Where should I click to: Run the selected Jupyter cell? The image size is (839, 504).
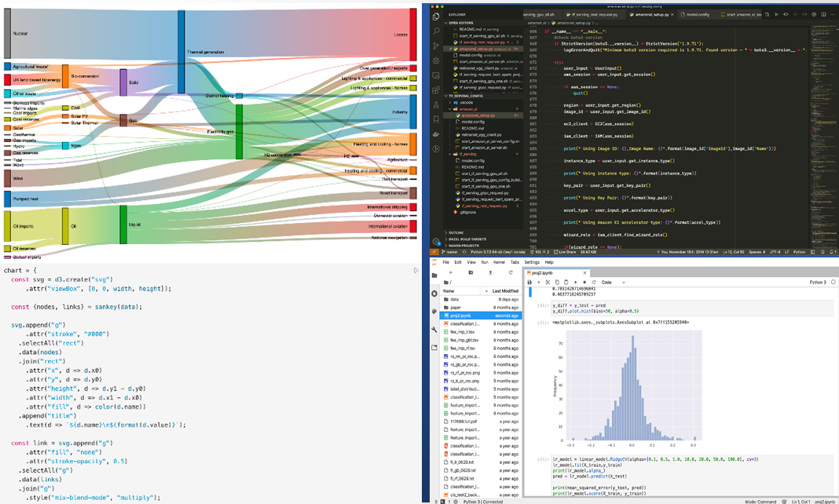pyautogui.click(x=576, y=282)
